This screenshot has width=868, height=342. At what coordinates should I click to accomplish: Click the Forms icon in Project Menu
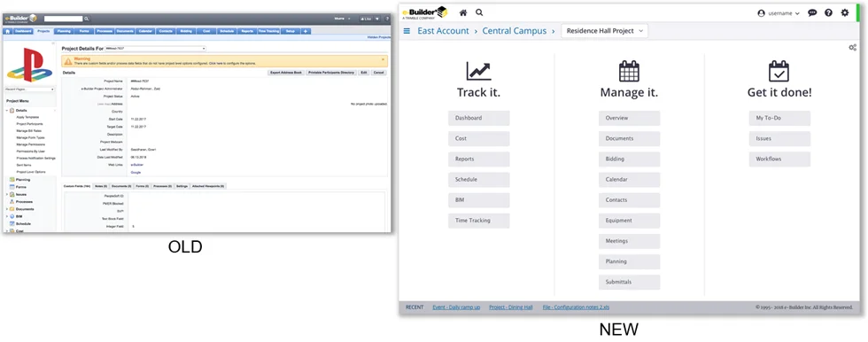point(12,187)
